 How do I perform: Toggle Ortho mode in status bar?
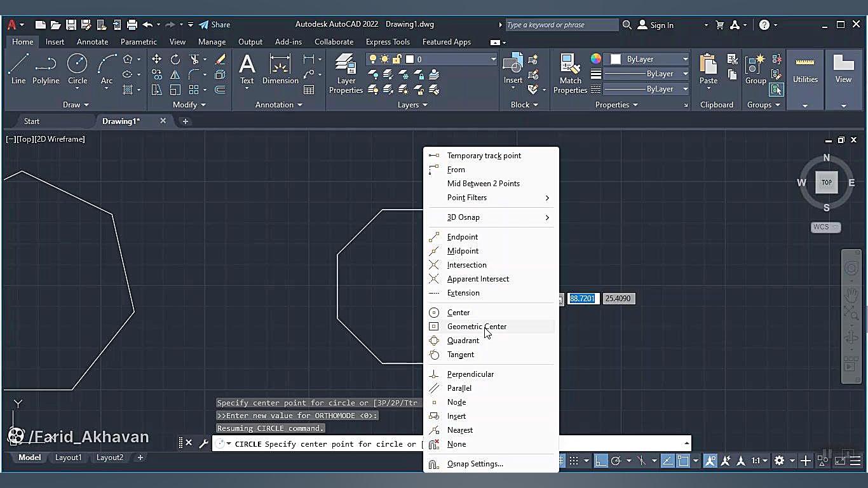point(600,461)
